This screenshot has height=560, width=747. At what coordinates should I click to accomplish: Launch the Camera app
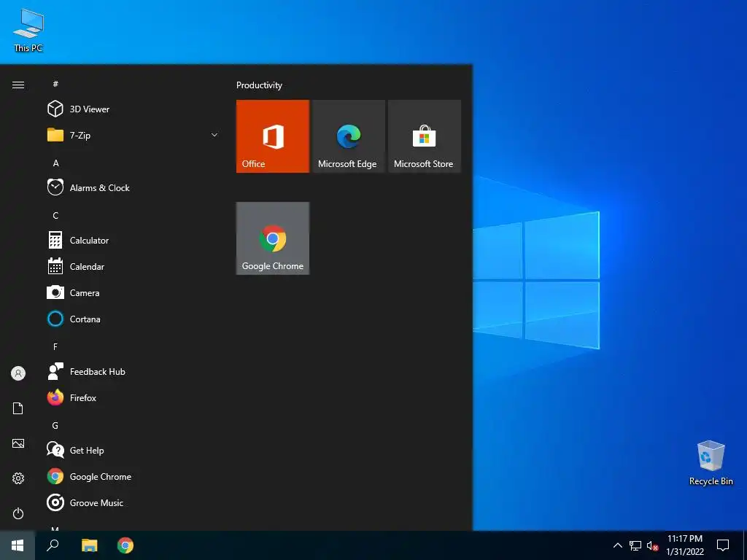coord(133,292)
